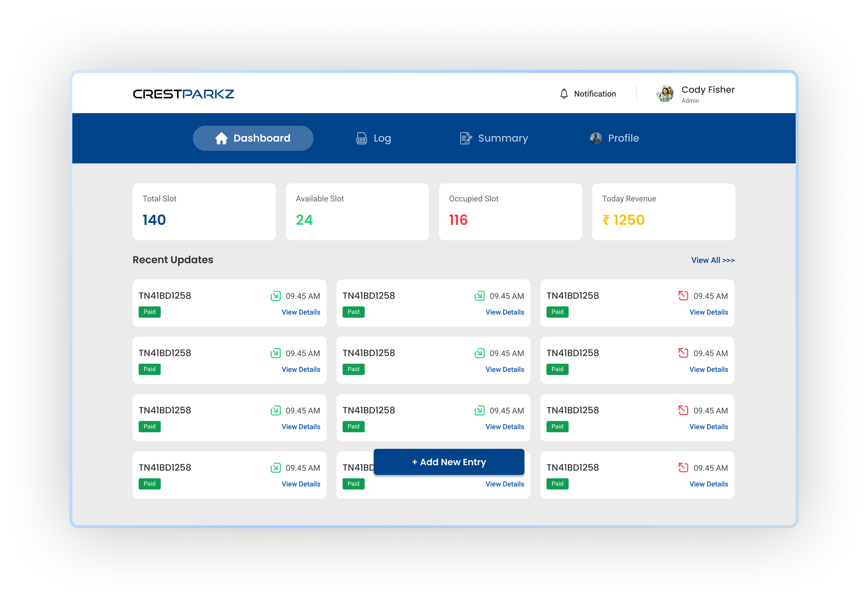The height and width of the screenshot is (603, 868).
Task: Click green entry icon in third row, middle column card
Action: 480,410
